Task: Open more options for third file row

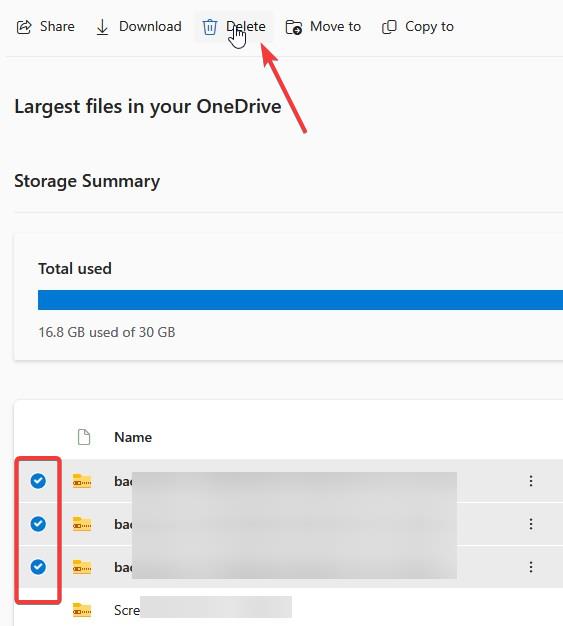Action: (x=531, y=567)
